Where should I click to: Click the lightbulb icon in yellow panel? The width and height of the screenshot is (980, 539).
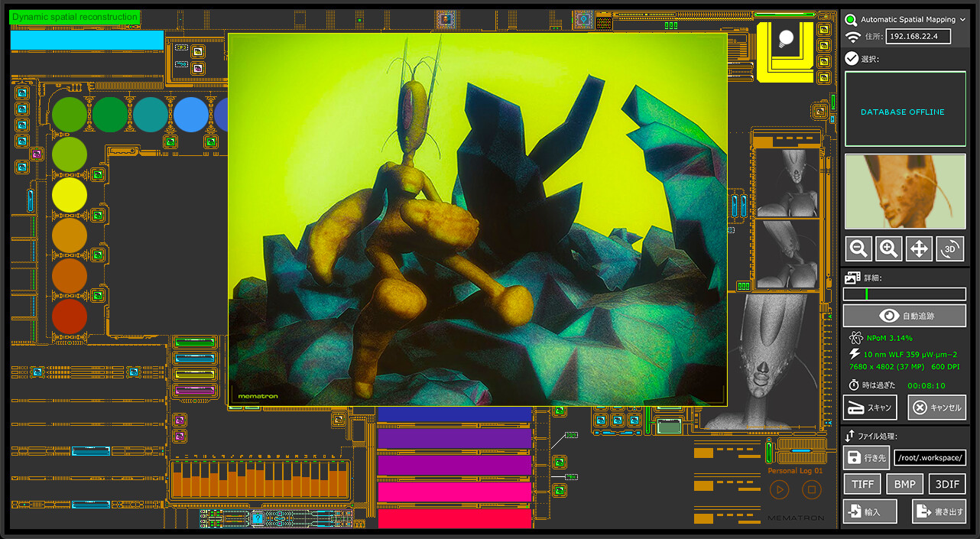click(x=785, y=39)
